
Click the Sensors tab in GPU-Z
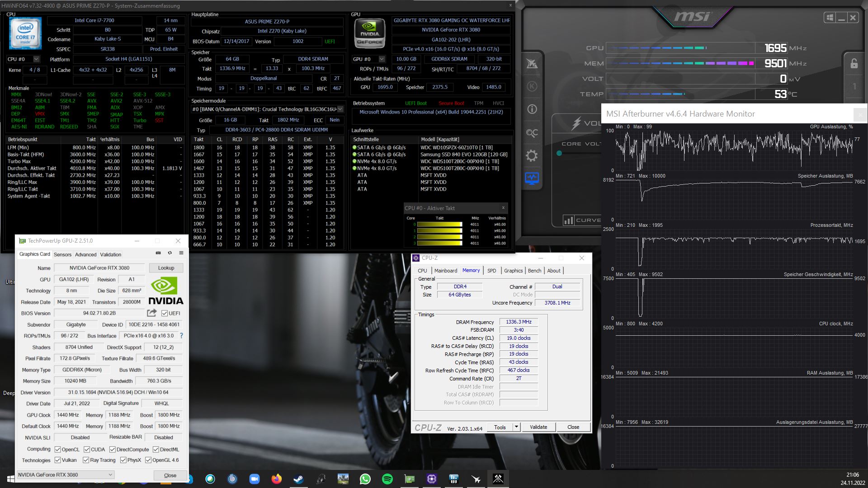pos(61,254)
